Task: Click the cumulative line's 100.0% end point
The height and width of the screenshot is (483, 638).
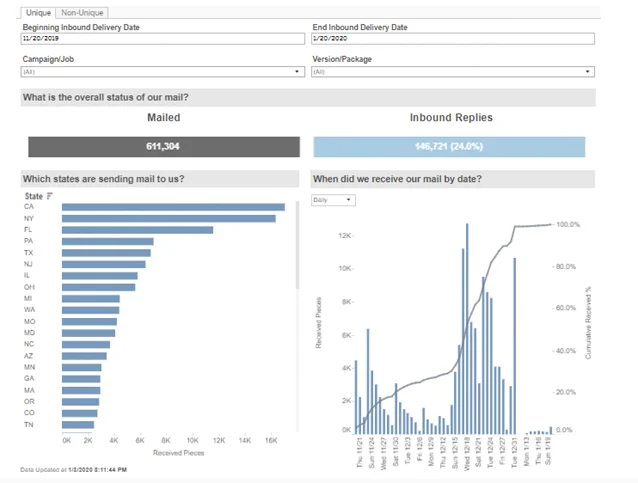Action: tap(551, 224)
